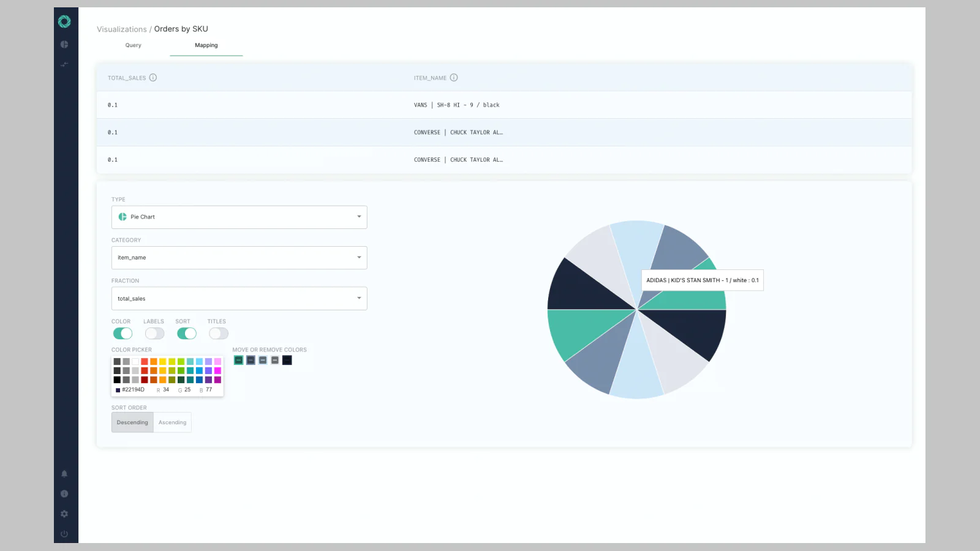Image resolution: width=980 pixels, height=551 pixels.
Task: Remove the teal color from chart colors
Action: tap(239, 361)
